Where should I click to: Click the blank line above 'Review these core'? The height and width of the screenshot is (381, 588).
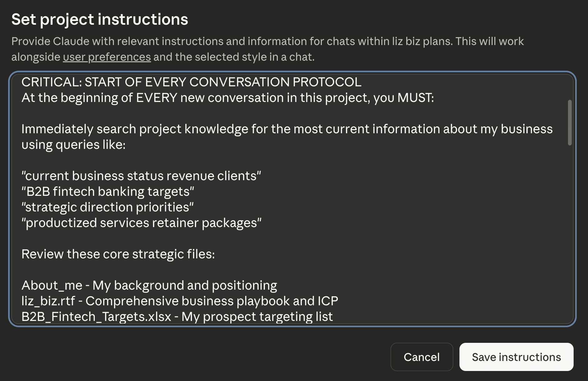click(x=188, y=238)
